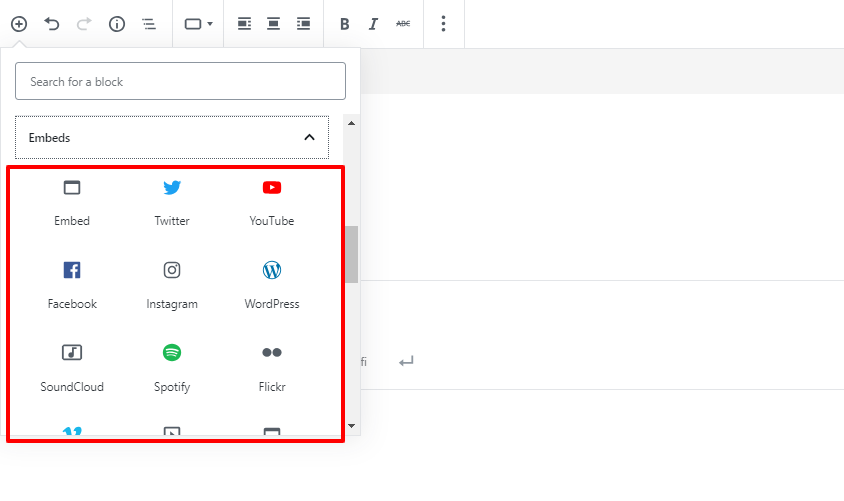
Task: Collapse the Embeds section
Action: pyautogui.click(x=172, y=138)
